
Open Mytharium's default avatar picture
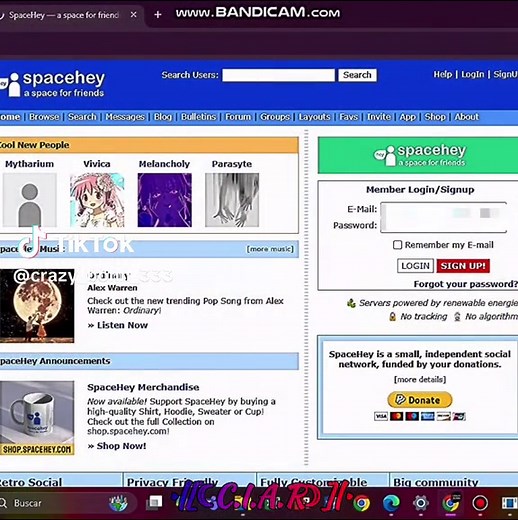tap(30, 200)
